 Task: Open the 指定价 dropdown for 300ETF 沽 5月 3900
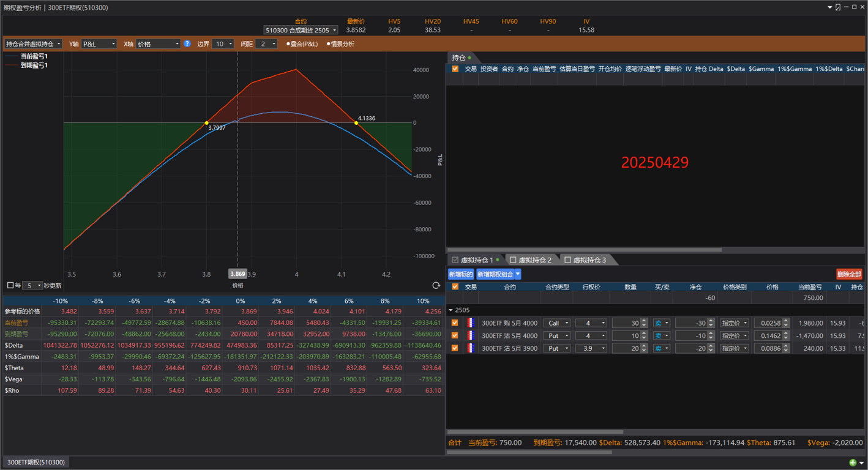735,348
